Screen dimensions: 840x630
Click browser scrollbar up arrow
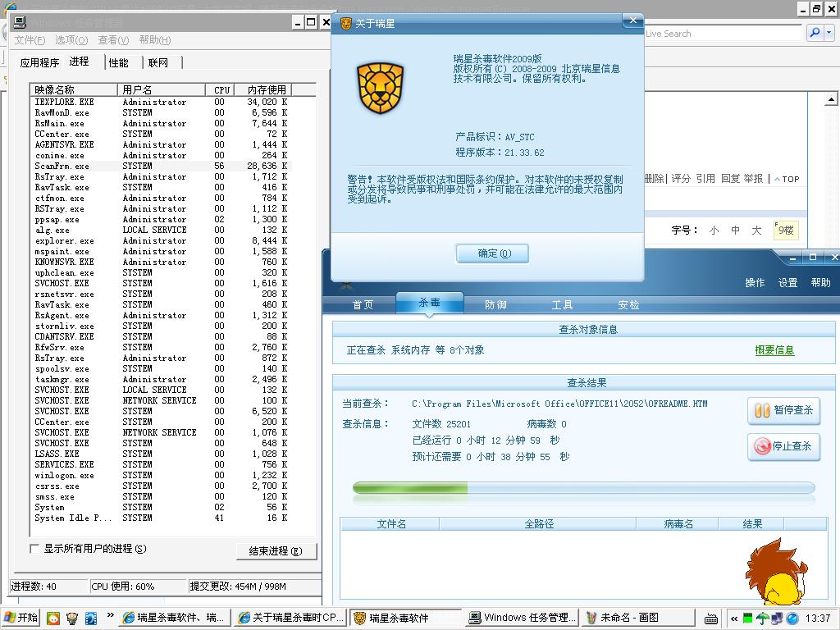[830, 99]
